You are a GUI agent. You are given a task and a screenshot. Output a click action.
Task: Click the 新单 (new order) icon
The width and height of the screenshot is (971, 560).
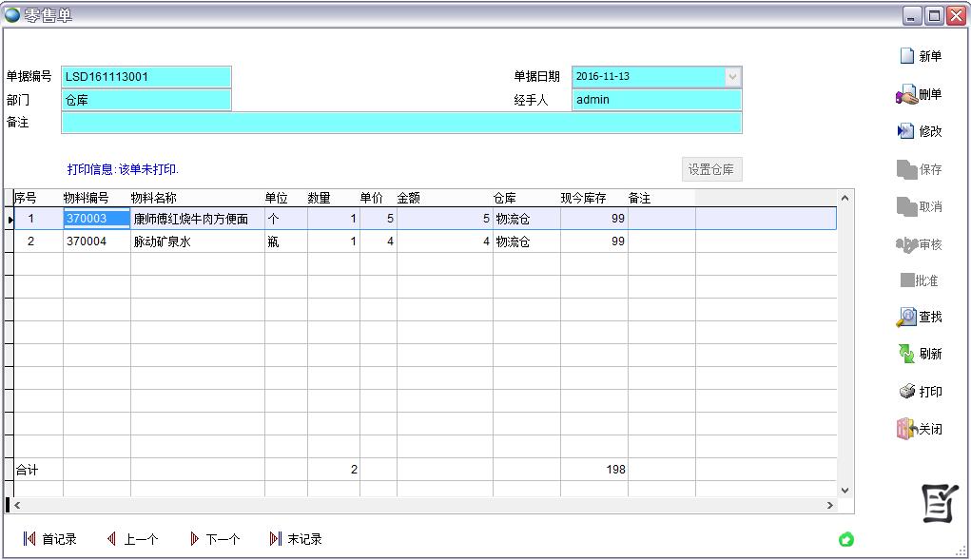[x=908, y=57]
